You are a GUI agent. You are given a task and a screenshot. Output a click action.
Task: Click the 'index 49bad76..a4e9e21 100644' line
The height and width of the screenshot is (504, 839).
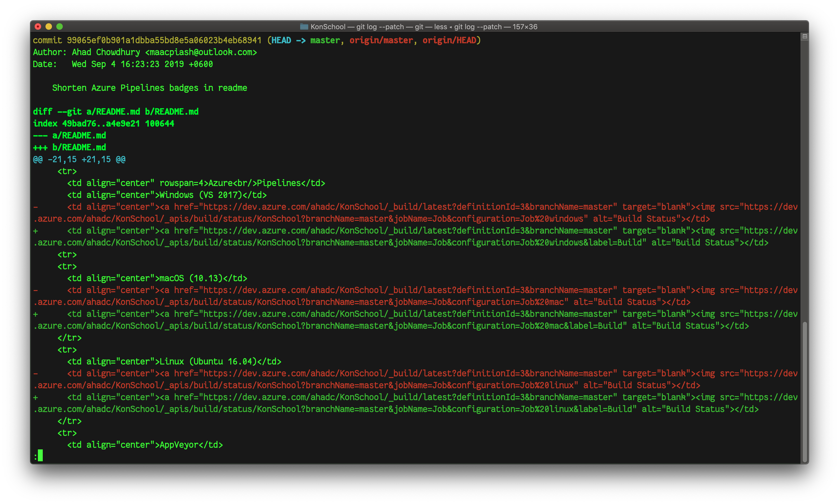(x=103, y=124)
